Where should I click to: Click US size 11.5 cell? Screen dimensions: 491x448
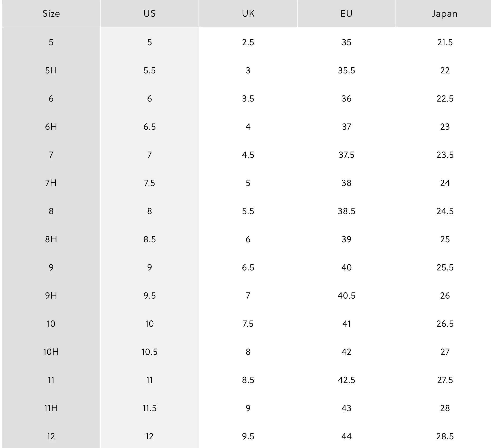coord(150,408)
